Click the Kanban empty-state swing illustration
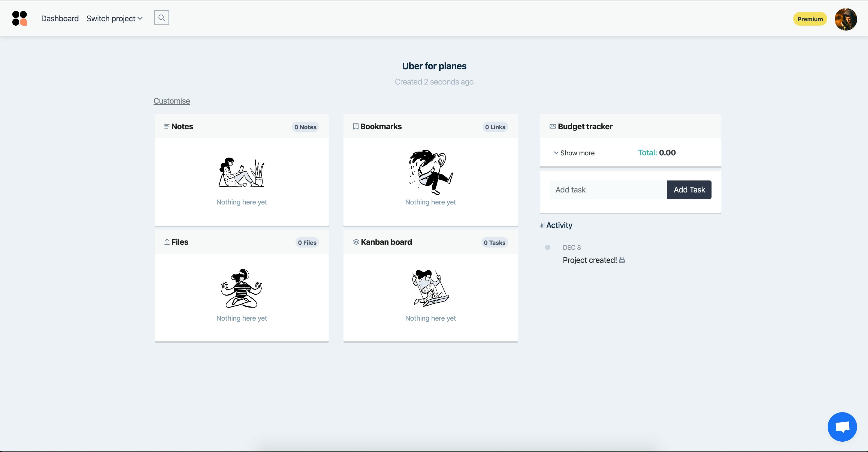 (431, 288)
